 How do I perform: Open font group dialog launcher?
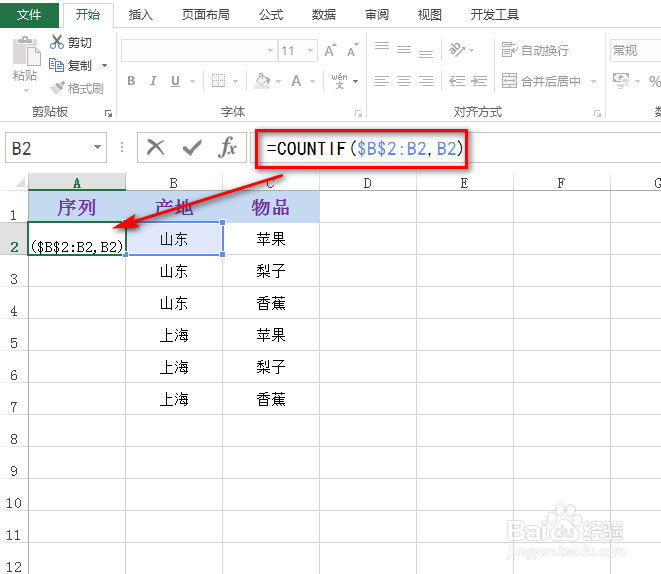point(358,113)
